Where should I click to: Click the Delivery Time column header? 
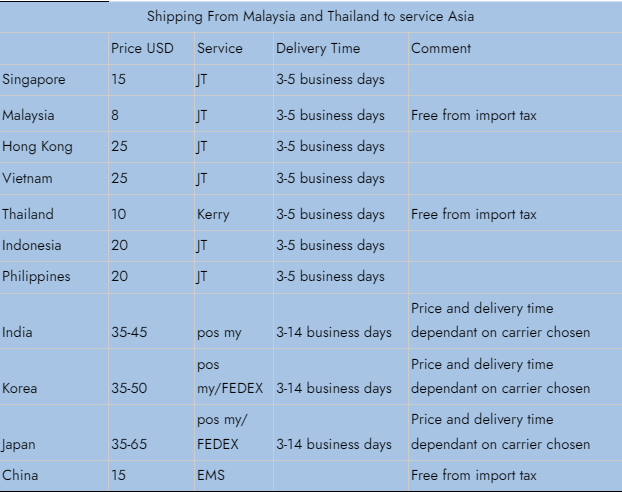point(318,48)
